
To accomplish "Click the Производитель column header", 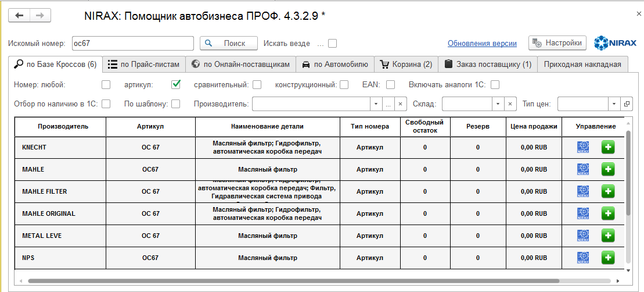I will coord(60,127).
